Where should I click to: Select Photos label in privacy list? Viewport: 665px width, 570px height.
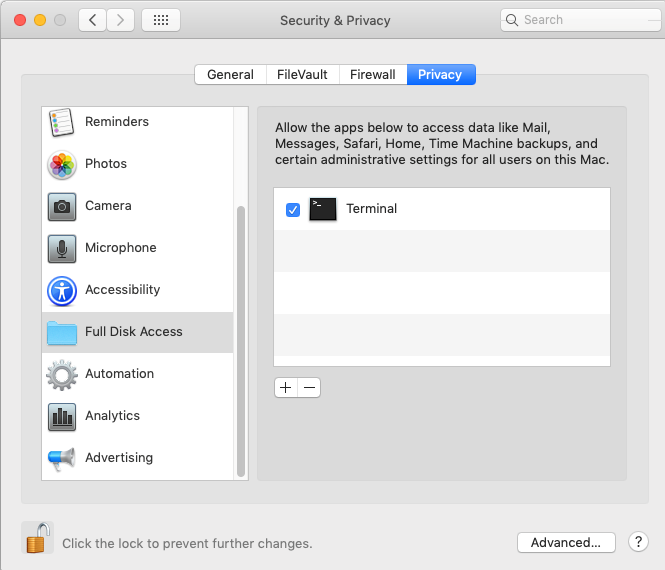(x=106, y=164)
